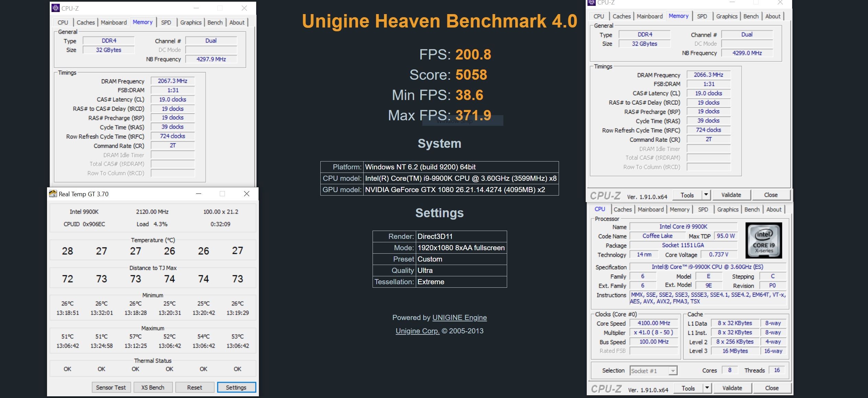Switch to SPD tab in left CPU-Z window
The height and width of the screenshot is (398, 868).
coord(166,22)
